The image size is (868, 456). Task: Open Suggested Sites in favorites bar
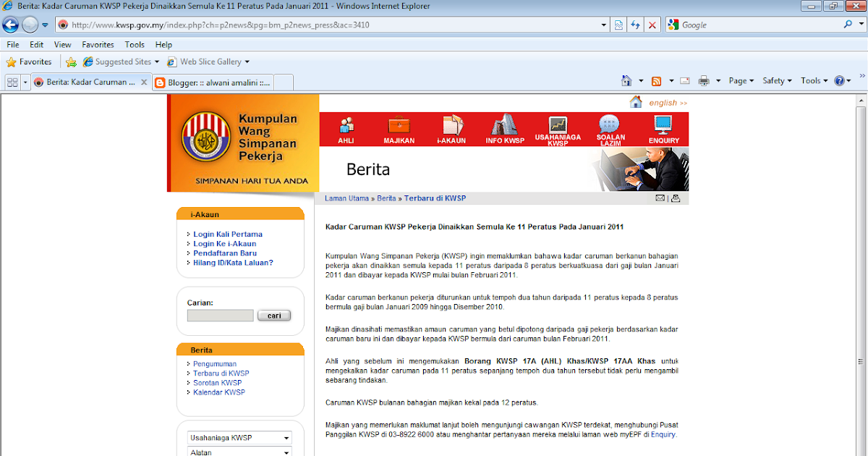pos(121,62)
